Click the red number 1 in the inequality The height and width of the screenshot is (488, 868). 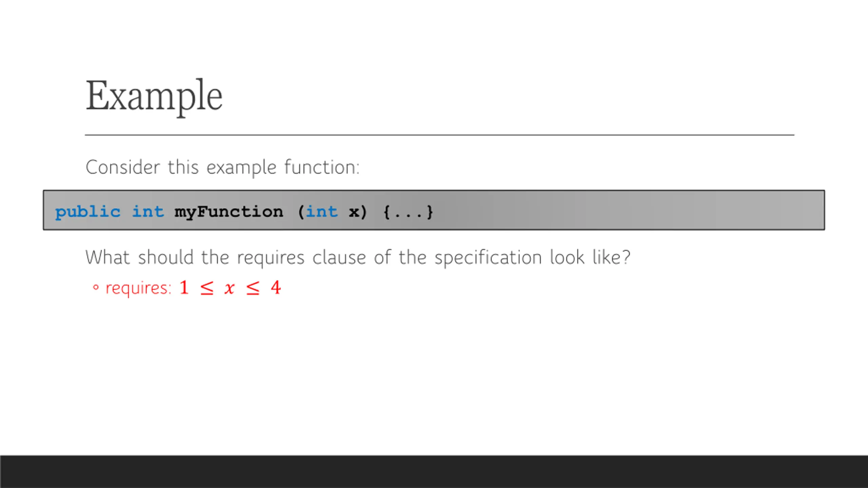point(184,288)
